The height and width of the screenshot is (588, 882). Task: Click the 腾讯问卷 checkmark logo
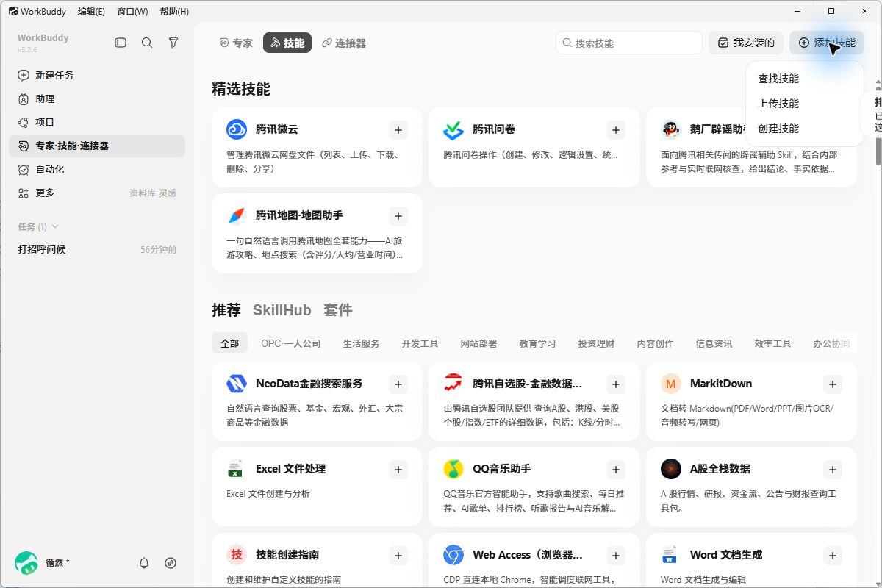click(453, 129)
